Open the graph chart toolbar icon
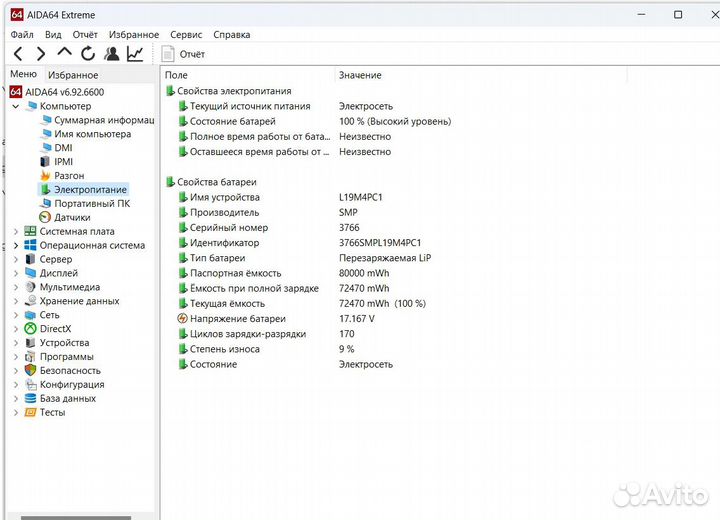This screenshot has width=720, height=520. click(135, 54)
